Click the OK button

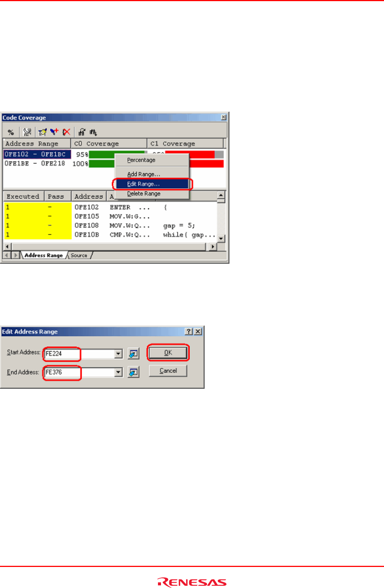click(x=168, y=353)
